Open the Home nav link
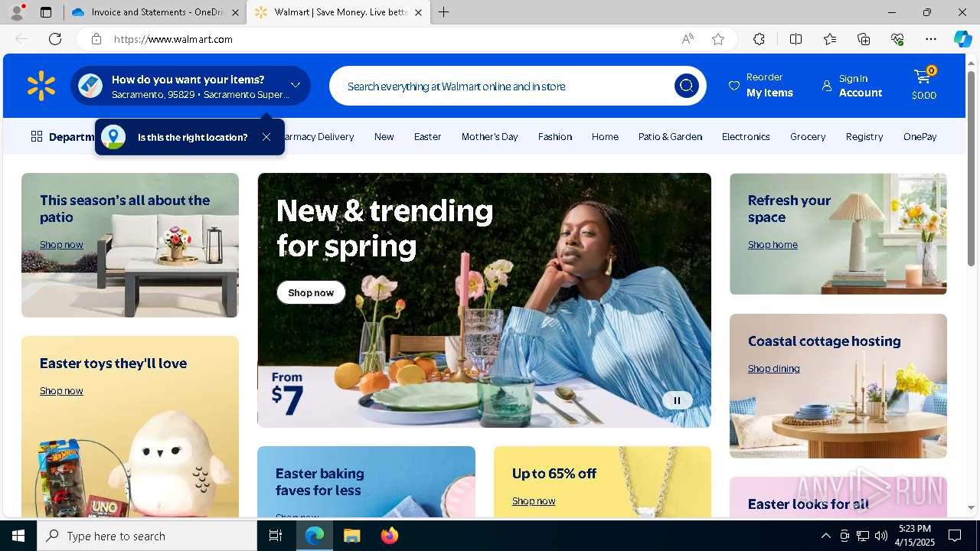 tap(605, 136)
